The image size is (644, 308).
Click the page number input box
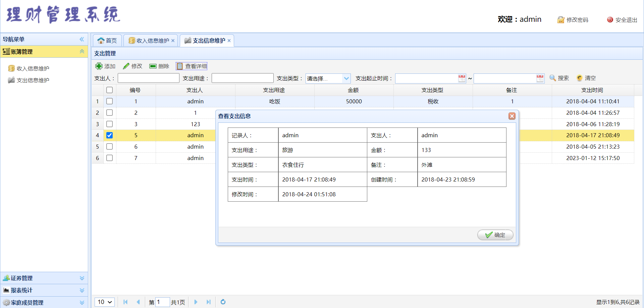point(163,302)
